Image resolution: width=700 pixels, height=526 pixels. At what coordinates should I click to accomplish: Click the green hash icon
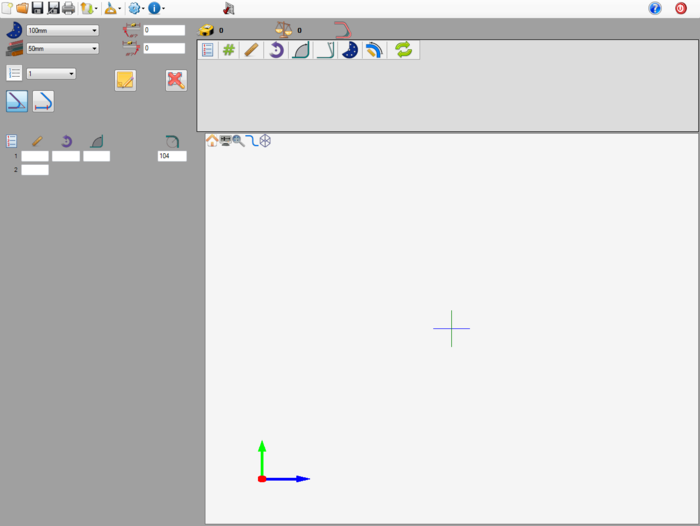(229, 50)
